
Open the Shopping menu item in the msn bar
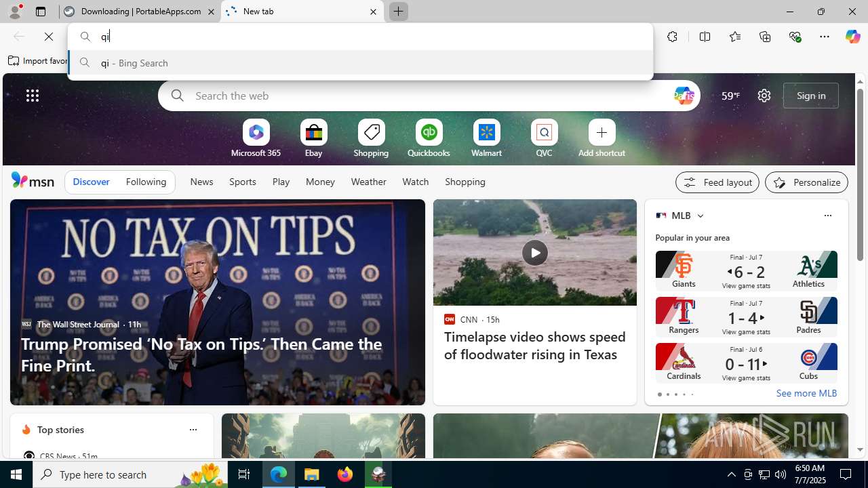pyautogui.click(x=465, y=182)
